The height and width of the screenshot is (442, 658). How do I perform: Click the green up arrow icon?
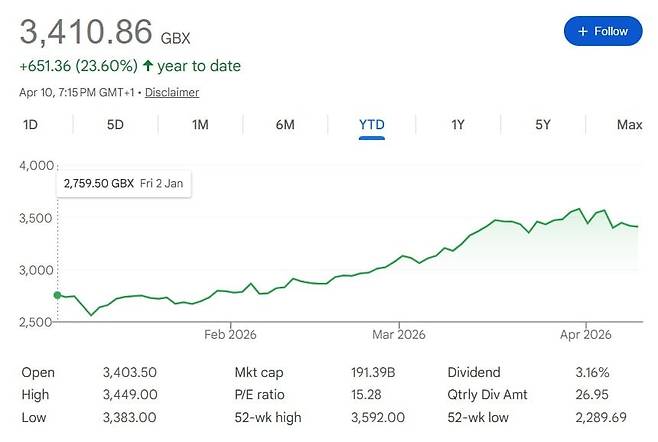[x=148, y=66]
